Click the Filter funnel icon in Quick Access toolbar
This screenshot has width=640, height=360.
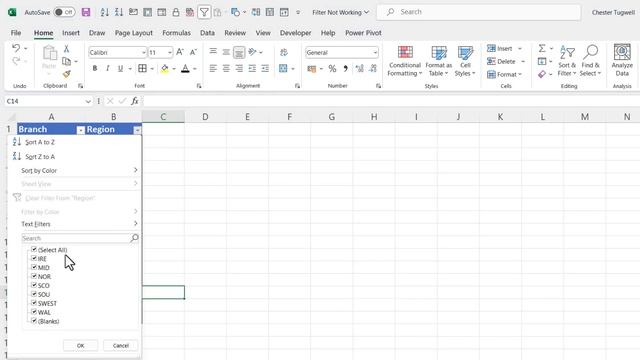[204, 12]
